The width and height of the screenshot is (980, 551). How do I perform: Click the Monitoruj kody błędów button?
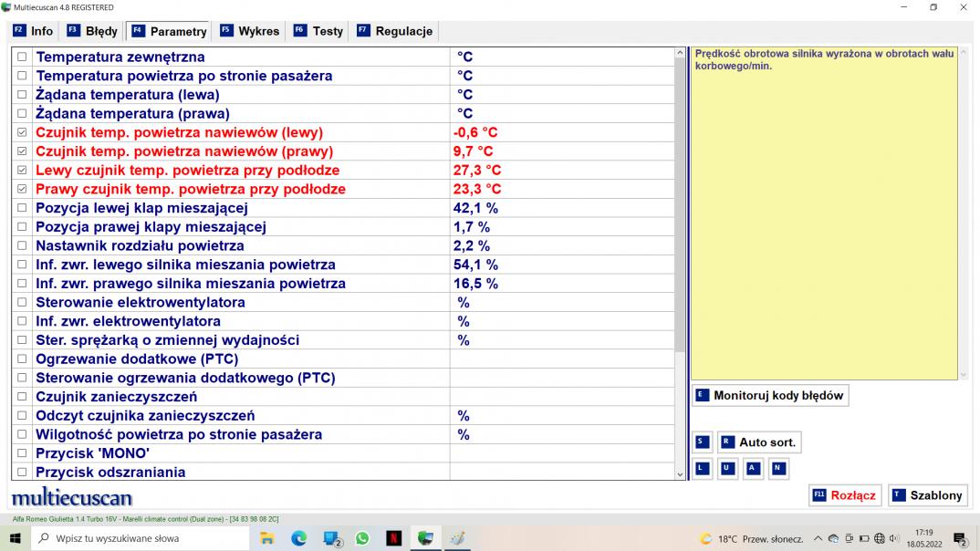769,395
